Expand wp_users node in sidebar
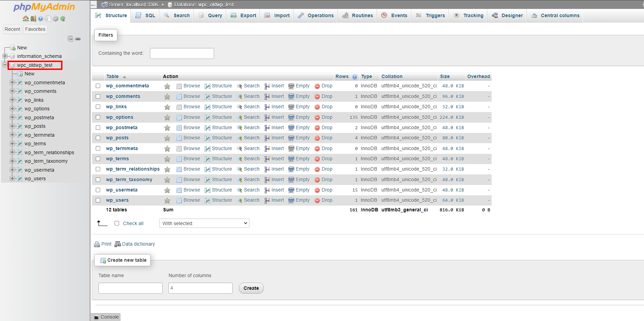 point(12,178)
